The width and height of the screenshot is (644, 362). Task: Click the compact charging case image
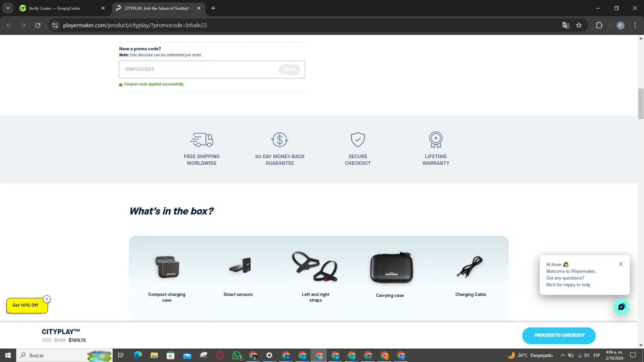[167, 267]
